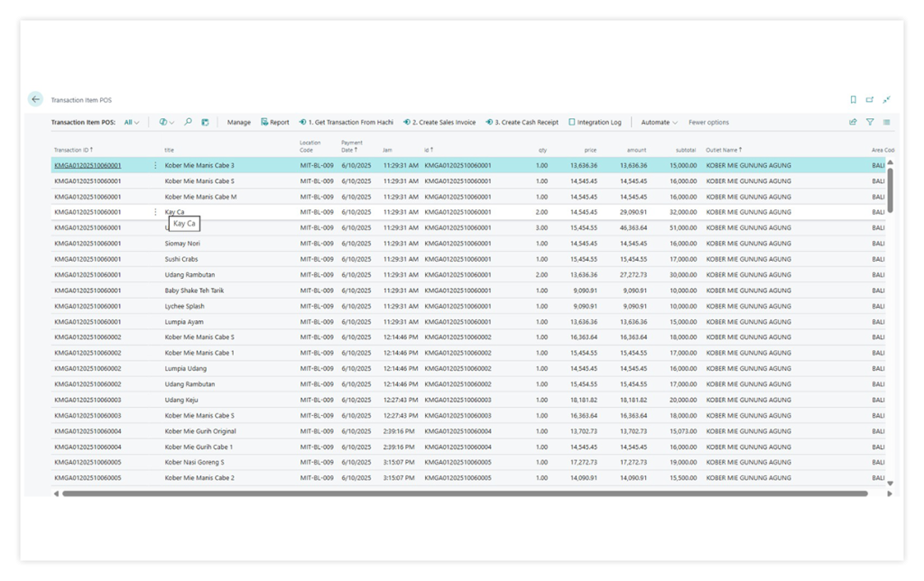Collapse the page with the shrink arrows icon

pyautogui.click(x=886, y=99)
